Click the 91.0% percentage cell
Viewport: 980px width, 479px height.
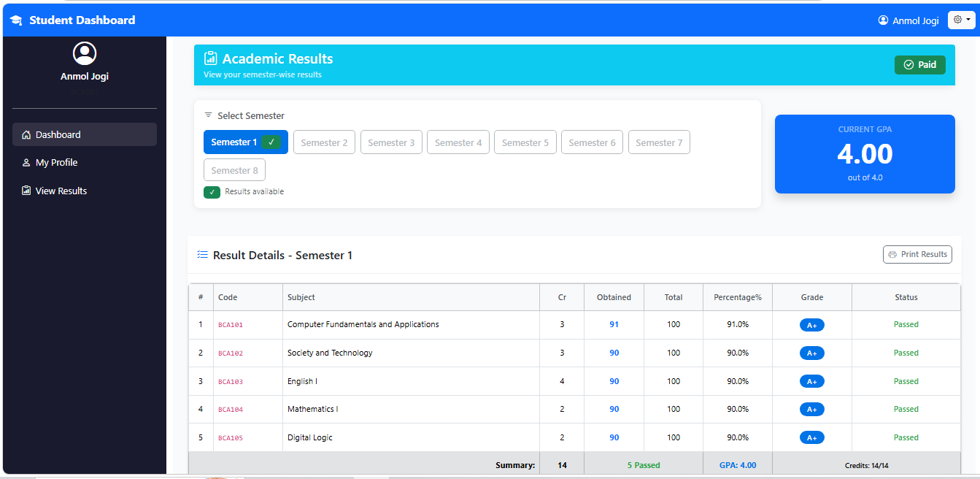point(738,324)
